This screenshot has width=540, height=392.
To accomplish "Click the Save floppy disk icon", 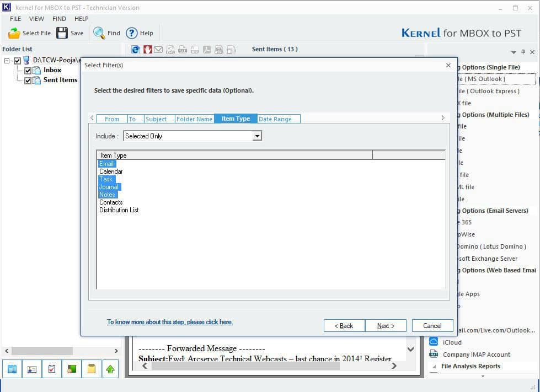I will 62,33.
